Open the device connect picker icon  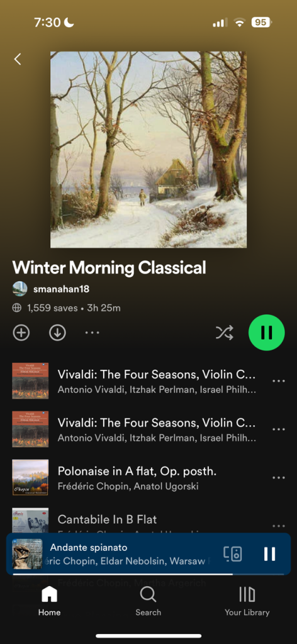pyautogui.click(x=233, y=553)
